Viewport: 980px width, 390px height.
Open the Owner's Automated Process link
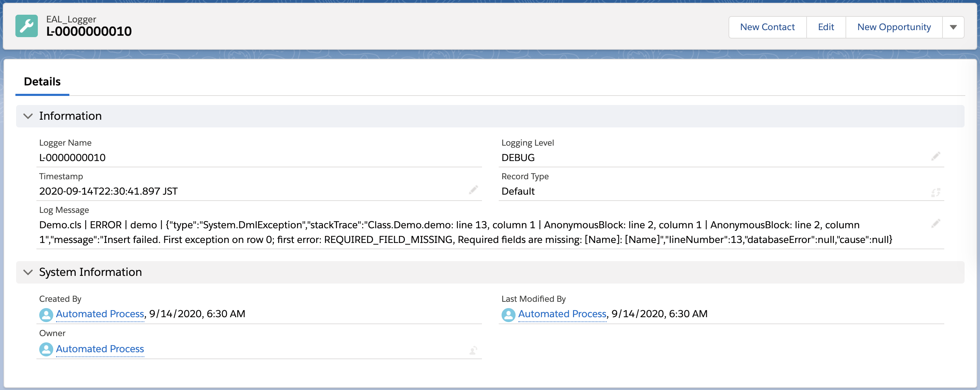click(x=100, y=349)
